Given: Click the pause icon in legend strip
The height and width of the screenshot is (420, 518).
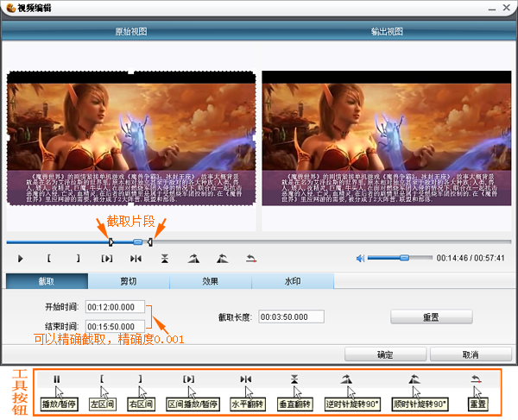Looking at the screenshot, I should (57, 379).
